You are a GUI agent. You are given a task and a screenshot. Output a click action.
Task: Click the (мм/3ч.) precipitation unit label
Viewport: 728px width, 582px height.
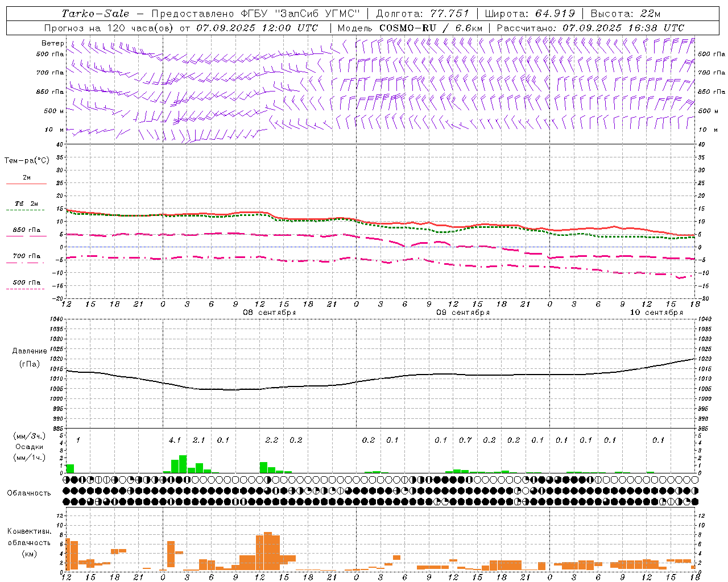pyautogui.click(x=30, y=436)
